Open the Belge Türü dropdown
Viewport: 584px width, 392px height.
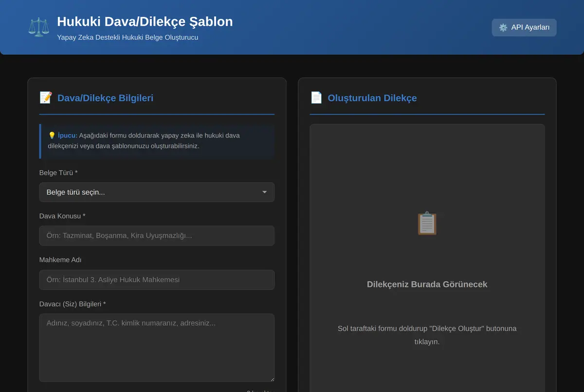click(157, 192)
